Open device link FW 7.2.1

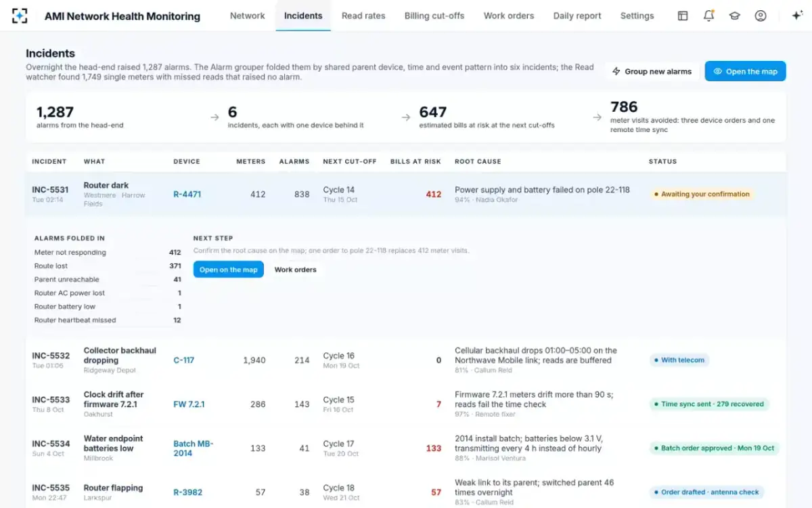[x=189, y=404]
